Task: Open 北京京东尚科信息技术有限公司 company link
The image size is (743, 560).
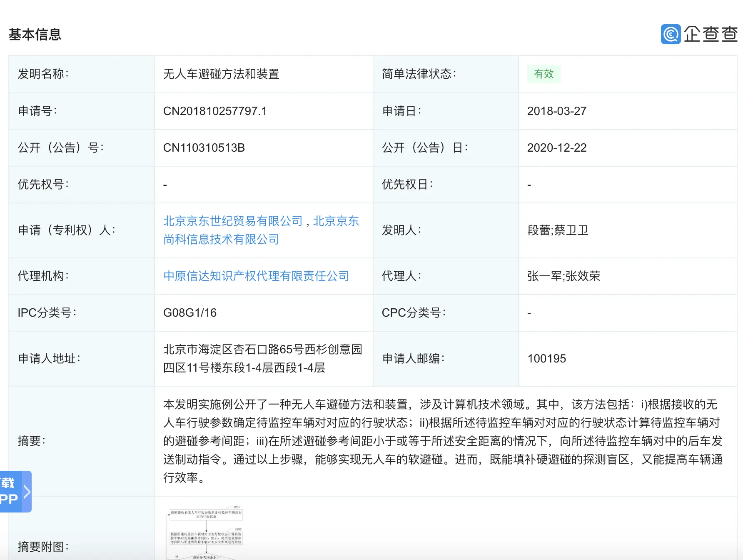Action: [261, 230]
